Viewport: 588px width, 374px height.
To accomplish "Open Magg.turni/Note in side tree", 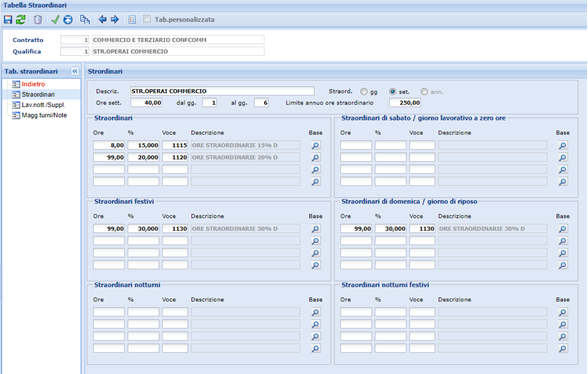I will (44, 115).
